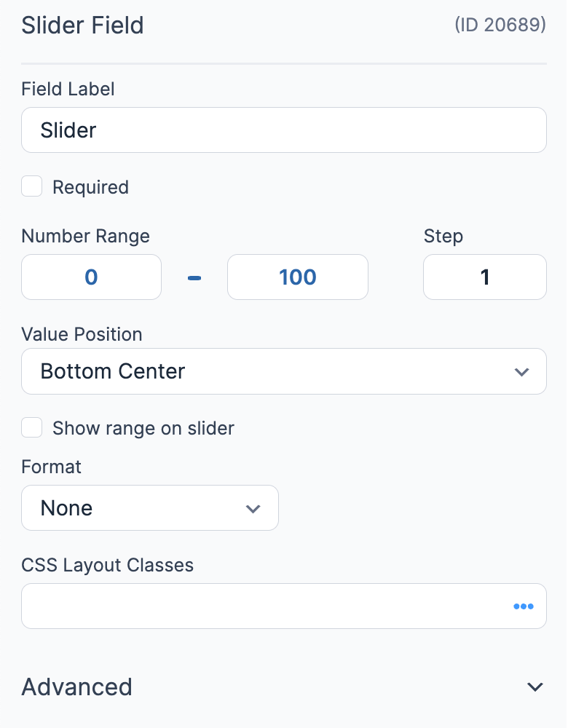Open the CSS layout classes ellipsis icon
This screenshot has width=568, height=728.
click(x=524, y=606)
